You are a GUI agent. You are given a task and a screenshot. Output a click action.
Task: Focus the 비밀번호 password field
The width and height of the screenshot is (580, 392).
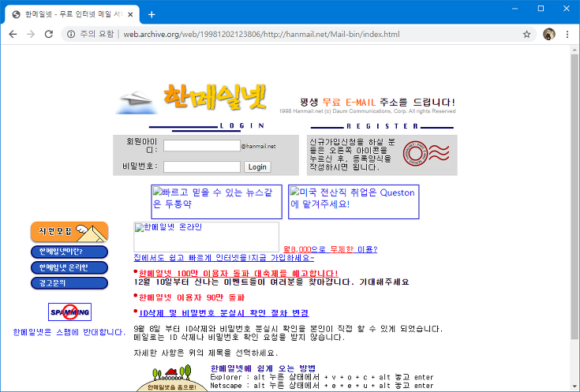[x=202, y=166]
